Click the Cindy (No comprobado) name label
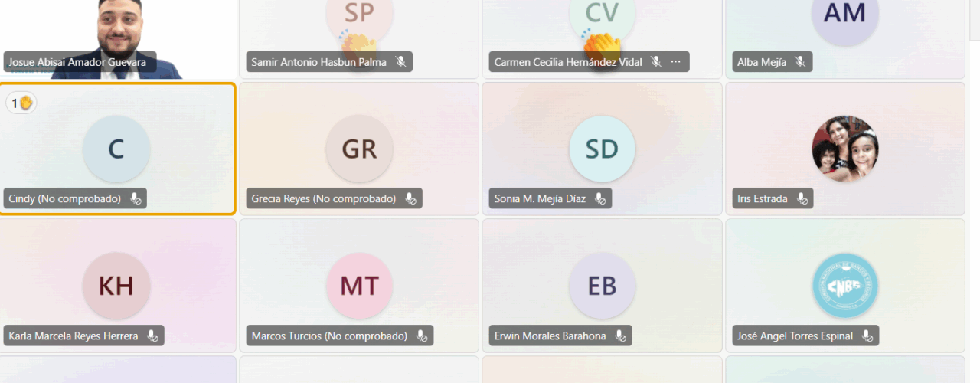980x383 pixels. [x=64, y=199]
